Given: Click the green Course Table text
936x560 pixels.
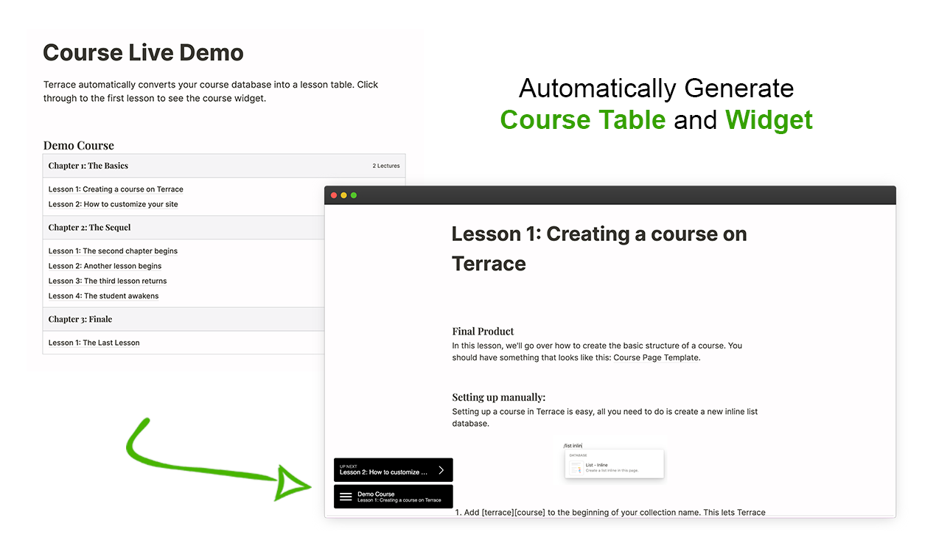Looking at the screenshot, I should click(582, 119).
